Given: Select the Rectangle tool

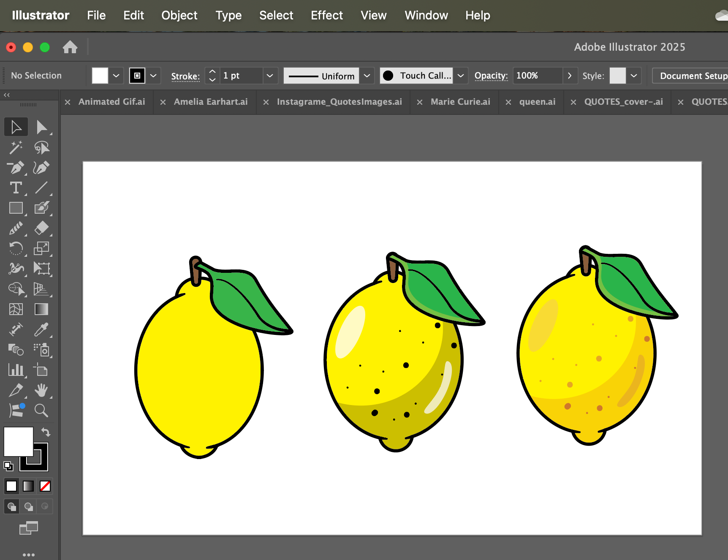Looking at the screenshot, I should coord(16,208).
